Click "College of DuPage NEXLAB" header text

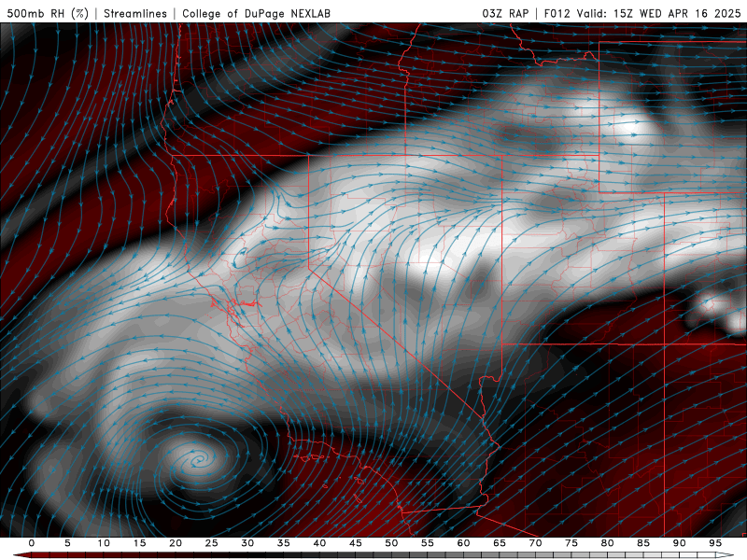click(256, 13)
